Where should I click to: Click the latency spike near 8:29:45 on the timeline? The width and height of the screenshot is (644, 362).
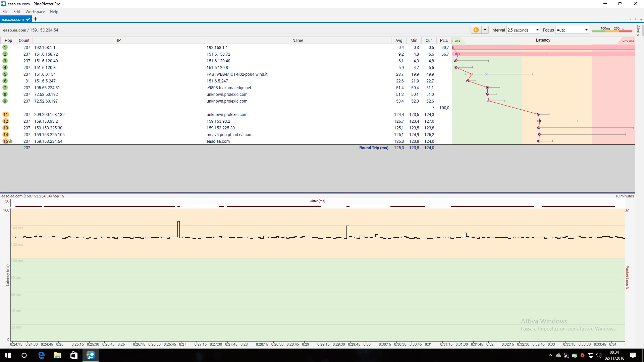click(348, 232)
